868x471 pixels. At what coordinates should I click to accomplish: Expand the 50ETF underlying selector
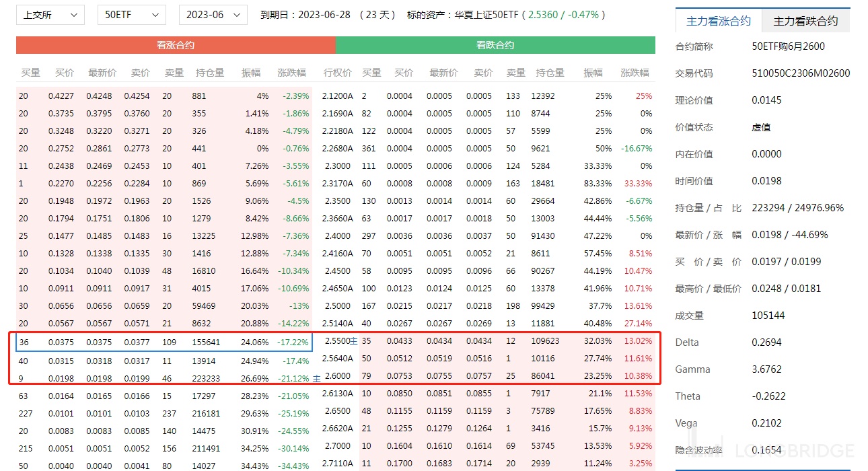tap(131, 15)
